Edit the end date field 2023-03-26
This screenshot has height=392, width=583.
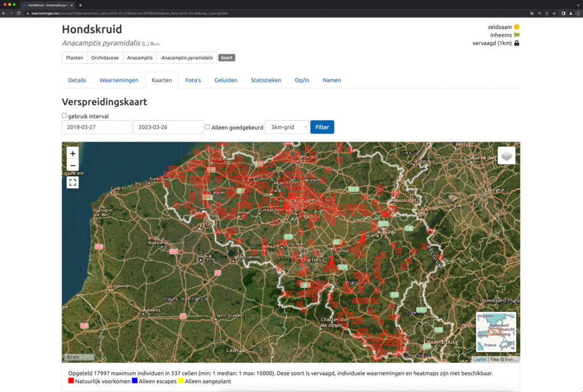tap(169, 127)
